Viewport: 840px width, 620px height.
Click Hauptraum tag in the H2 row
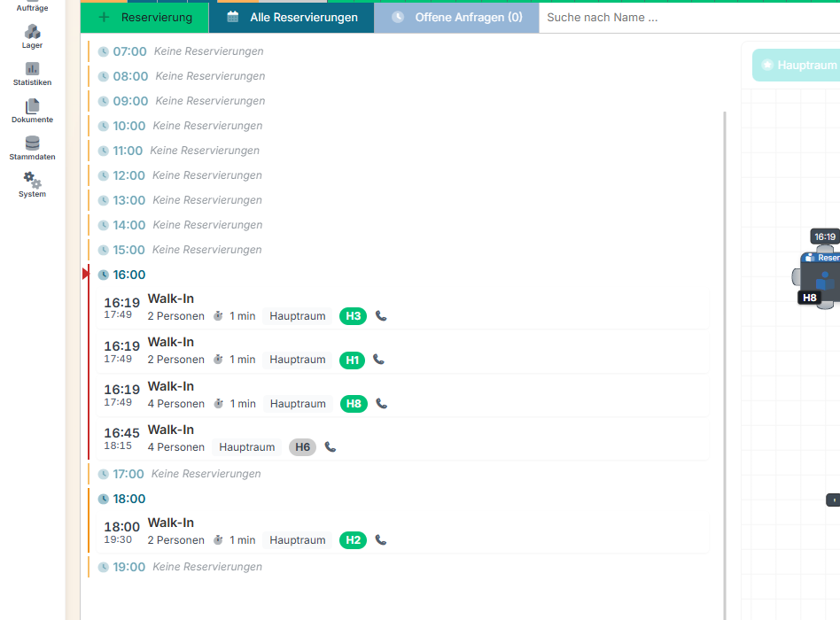pos(298,540)
